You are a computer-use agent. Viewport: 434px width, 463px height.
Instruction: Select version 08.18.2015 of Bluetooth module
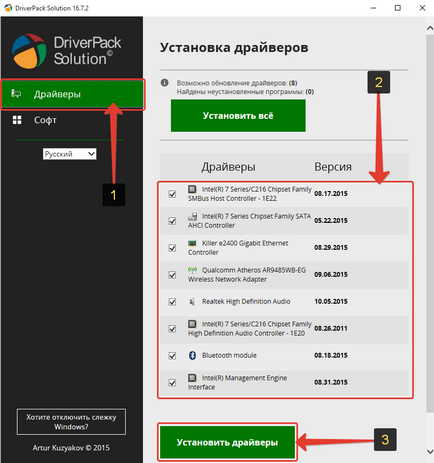pyautogui.click(x=331, y=356)
